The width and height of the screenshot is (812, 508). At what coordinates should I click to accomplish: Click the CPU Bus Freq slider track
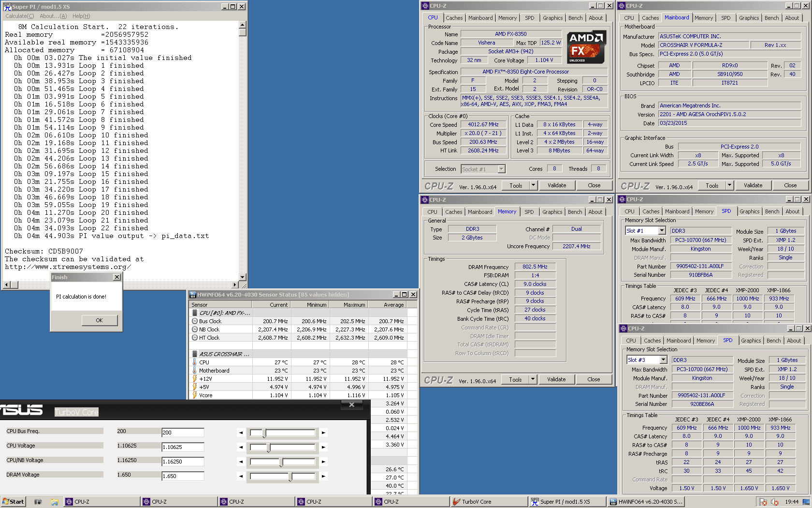282,433
